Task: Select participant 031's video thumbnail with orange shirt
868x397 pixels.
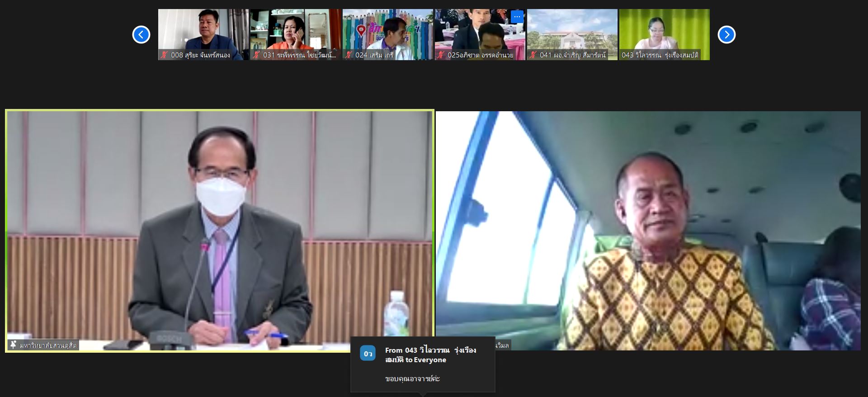Action: pyautogui.click(x=295, y=29)
